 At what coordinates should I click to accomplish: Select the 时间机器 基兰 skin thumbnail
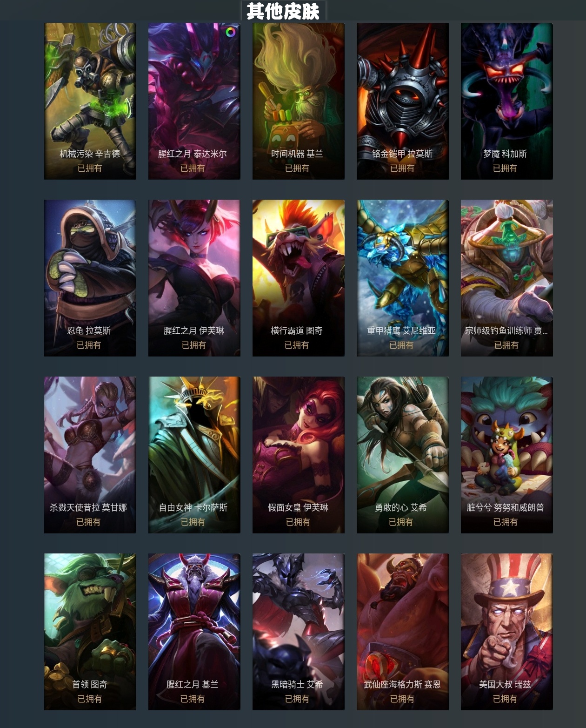pyautogui.click(x=299, y=101)
